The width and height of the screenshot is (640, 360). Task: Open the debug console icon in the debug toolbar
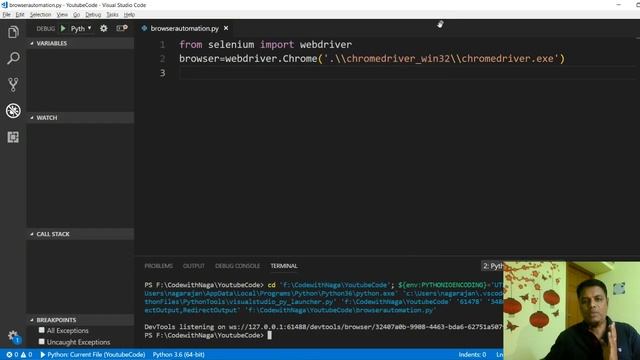(x=122, y=28)
